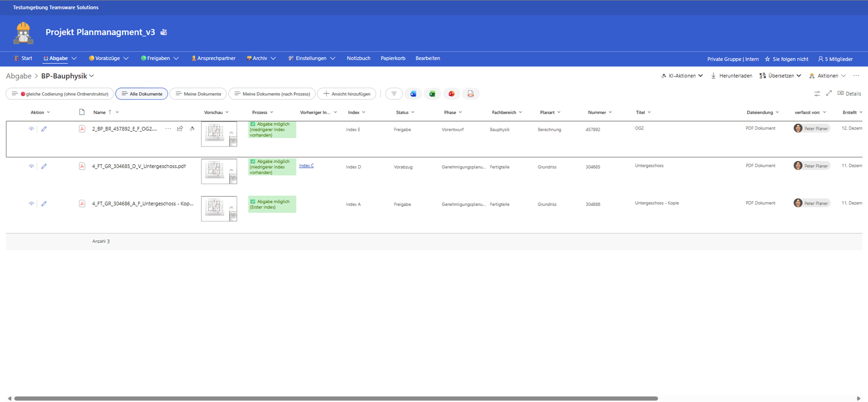Expand the BP-Bauphysik folder chevron
This screenshot has width=868, height=402.
92,76
